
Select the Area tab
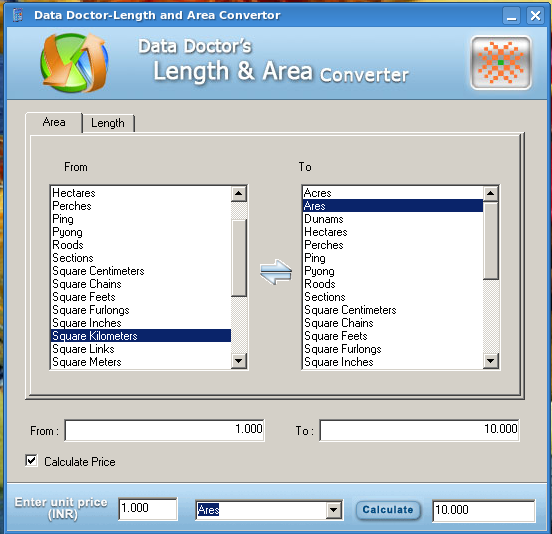coord(54,122)
